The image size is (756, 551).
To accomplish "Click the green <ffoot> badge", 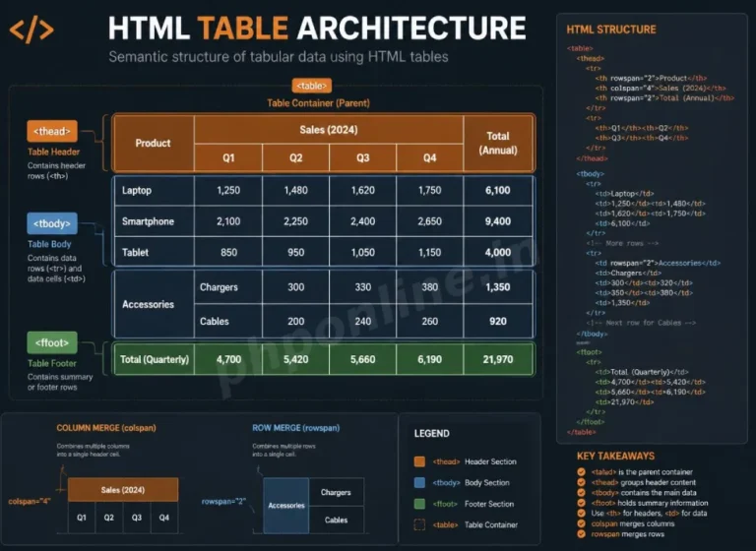I will point(52,342).
